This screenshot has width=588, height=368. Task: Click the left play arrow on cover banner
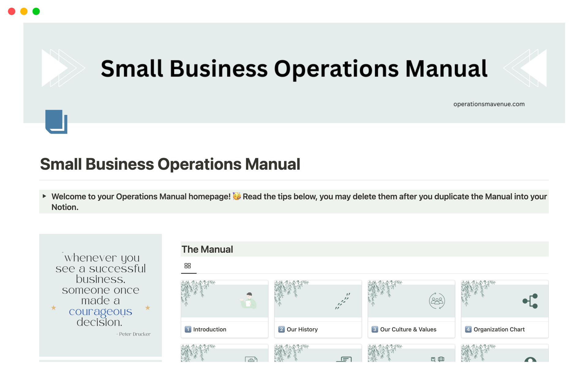pyautogui.click(x=58, y=68)
